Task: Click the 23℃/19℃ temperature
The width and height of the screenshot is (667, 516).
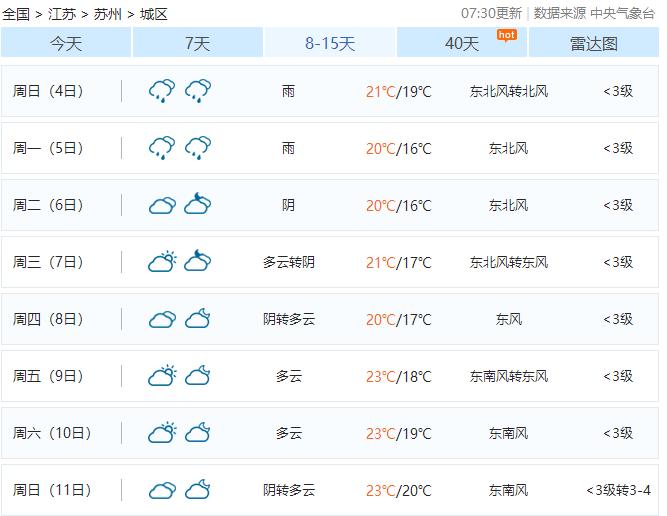Action: 399,433
